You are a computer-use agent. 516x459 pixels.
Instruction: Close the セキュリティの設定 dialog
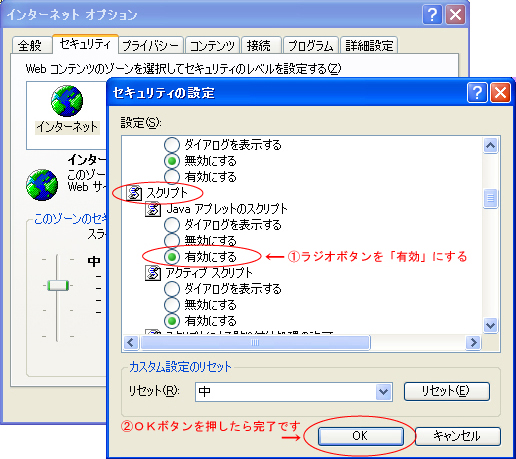[500, 93]
